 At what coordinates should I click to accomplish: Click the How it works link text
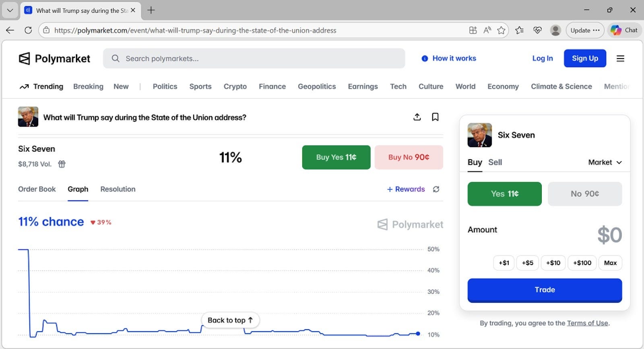point(454,59)
